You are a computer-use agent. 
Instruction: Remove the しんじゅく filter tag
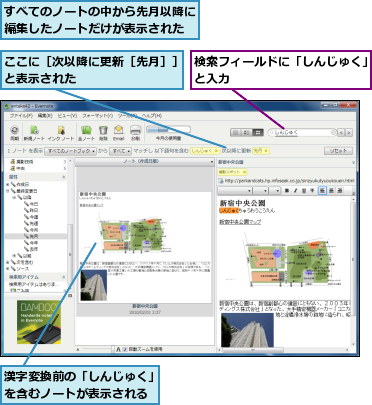coord(216,151)
